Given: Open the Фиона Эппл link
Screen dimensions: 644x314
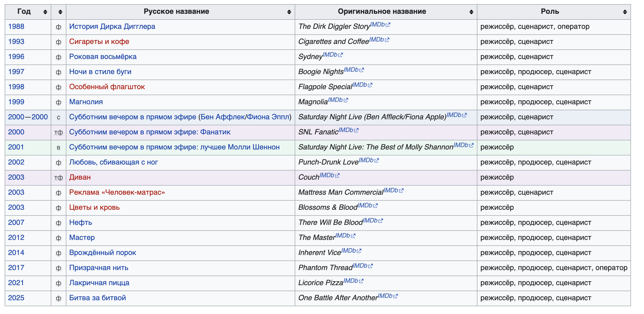Looking at the screenshot, I should pyautogui.click(x=268, y=117).
